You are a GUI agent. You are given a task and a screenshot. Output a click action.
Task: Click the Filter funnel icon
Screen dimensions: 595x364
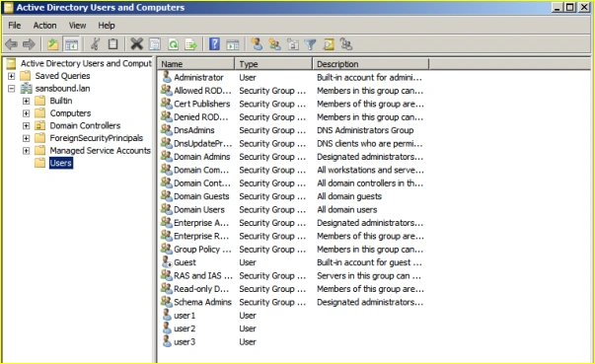click(x=311, y=44)
